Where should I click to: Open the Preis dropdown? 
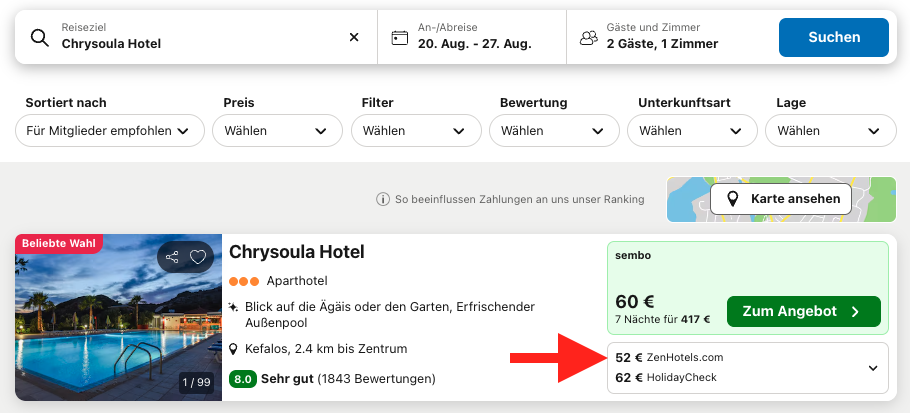pos(277,131)
